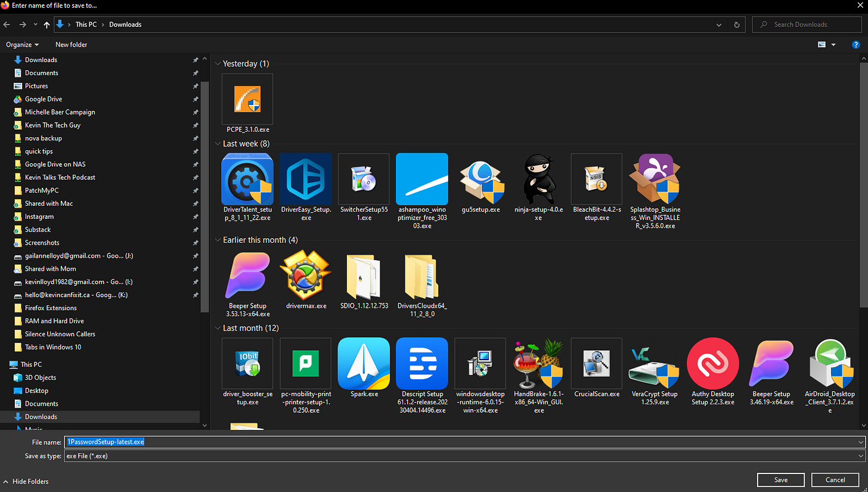Open the Save as type dropdown

coord(860,456)
